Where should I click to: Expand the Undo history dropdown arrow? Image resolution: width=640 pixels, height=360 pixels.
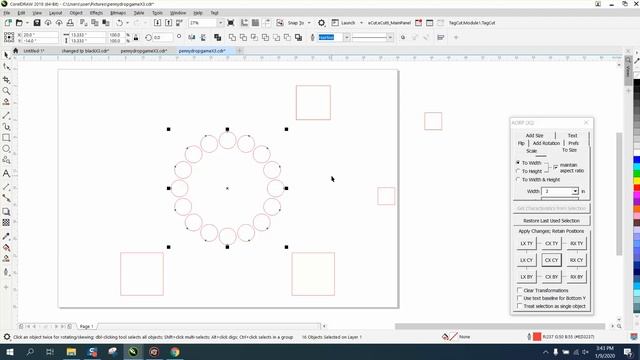coord(127,23)
